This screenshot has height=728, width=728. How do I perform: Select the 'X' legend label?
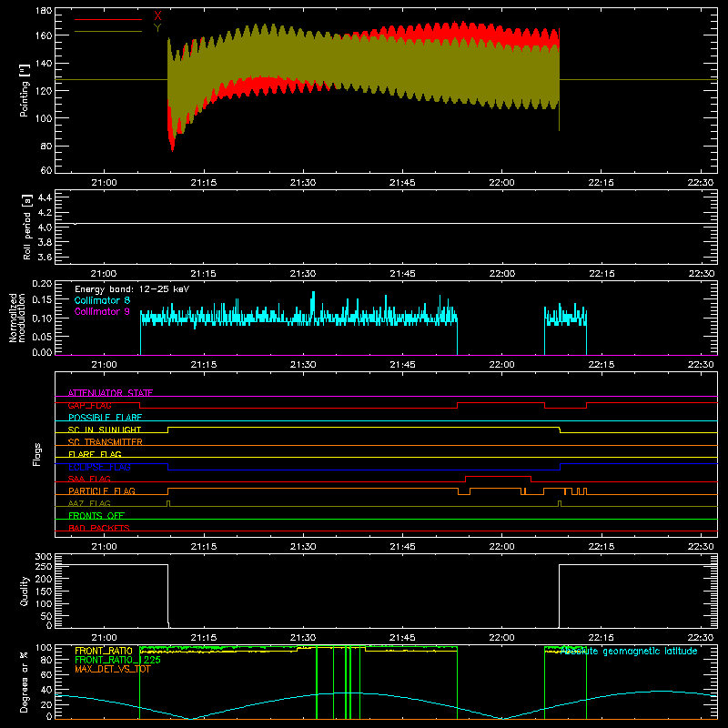coord(157,15)
